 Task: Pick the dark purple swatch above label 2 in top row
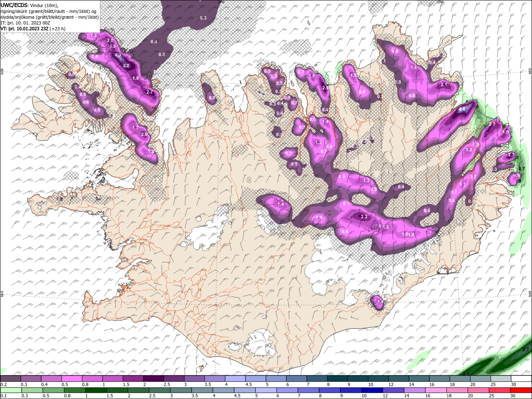coord(153,379)
